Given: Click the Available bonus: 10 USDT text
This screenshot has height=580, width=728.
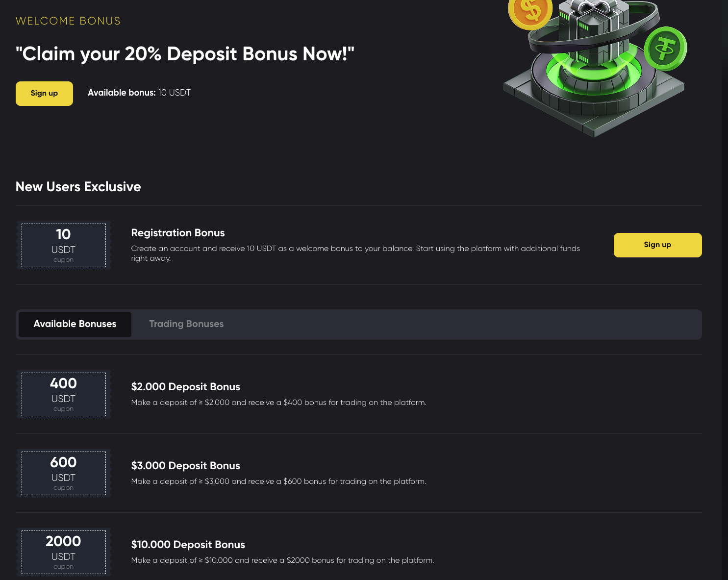Looking at the screenshot, I should [139, 93].
